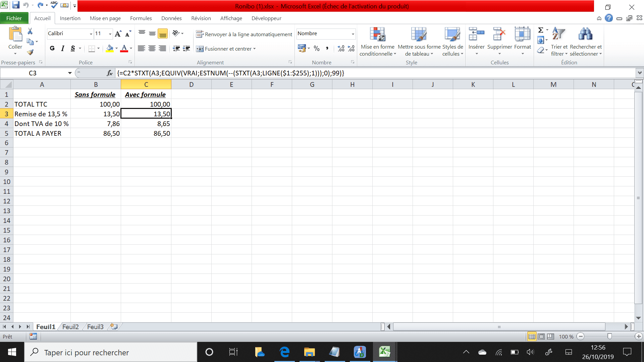
Task: Click the Format Painter brush icon
Action: click(x=30, y=52)
